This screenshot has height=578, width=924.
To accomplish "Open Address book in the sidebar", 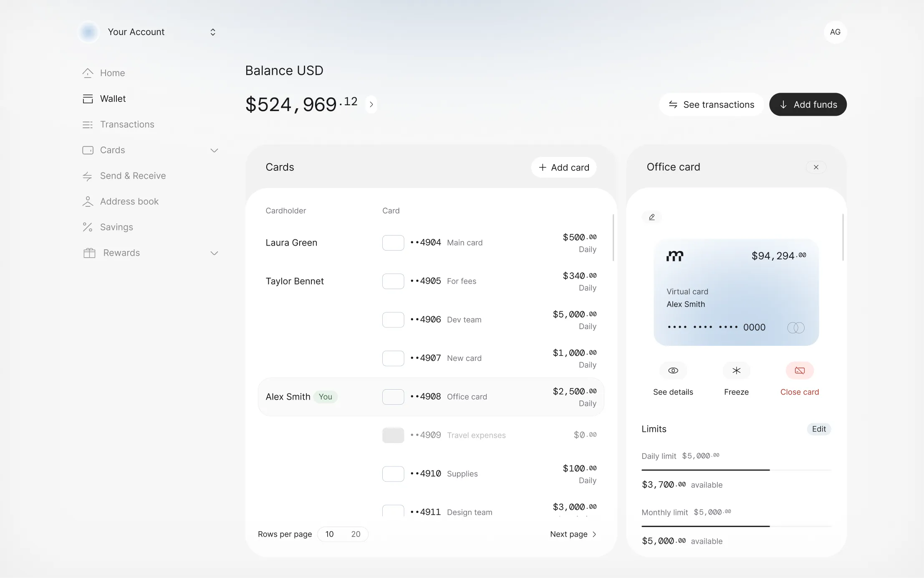I will tap(129, 201).
